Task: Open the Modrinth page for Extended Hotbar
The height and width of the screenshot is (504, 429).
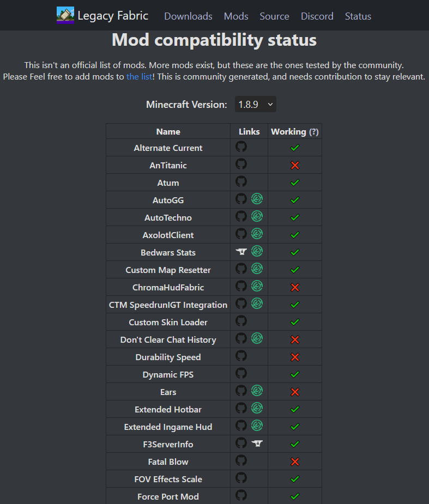Action: pos(257,408)
